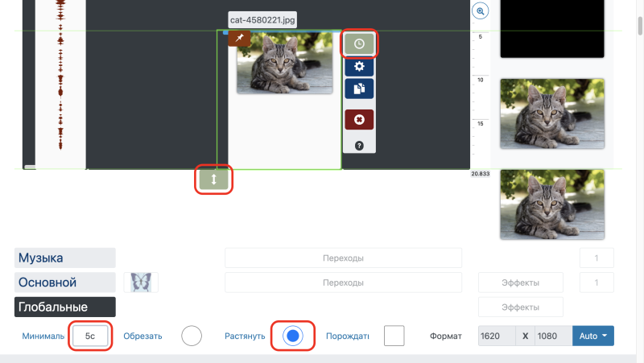Click the vertical arrows stretch handle
The height and width of the screenshot is (363, 644).
(x=213, y=179)
